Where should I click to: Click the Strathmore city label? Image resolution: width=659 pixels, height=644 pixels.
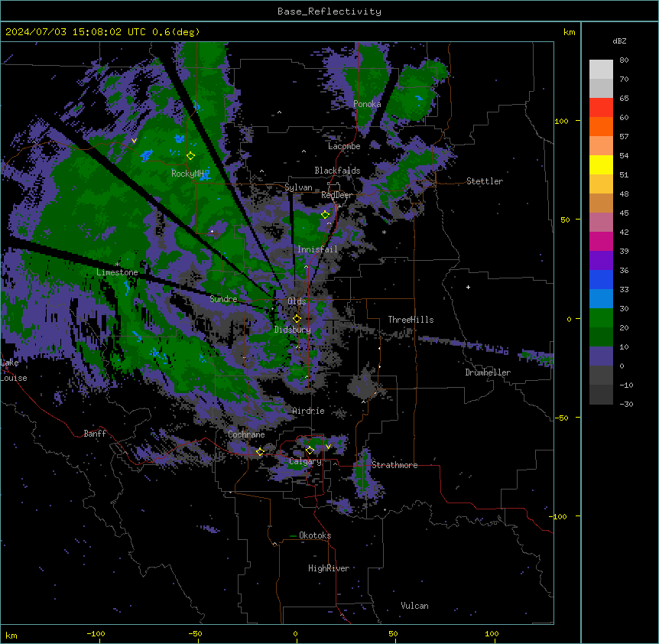(394, 465)
